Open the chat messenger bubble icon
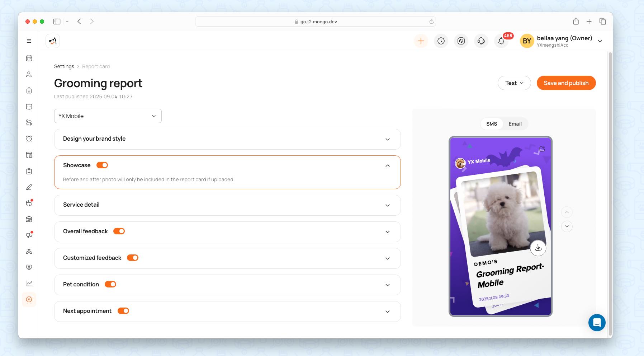Screen dimensions: 644x356 (x=597, y=323)
